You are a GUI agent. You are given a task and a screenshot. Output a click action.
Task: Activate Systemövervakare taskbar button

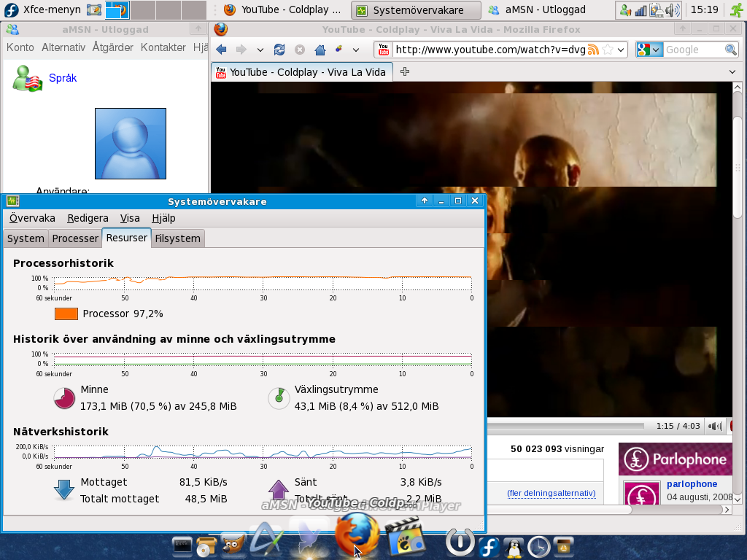point(415,10)
